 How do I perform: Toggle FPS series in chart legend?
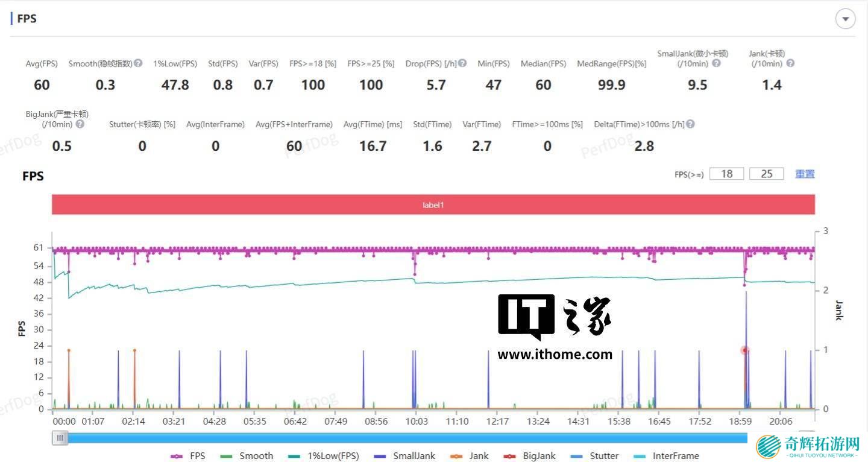click(188, 456)
